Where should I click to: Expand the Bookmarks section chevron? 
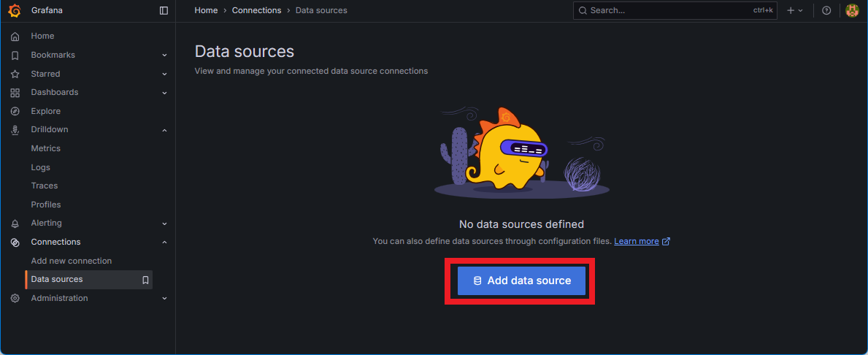164,56
